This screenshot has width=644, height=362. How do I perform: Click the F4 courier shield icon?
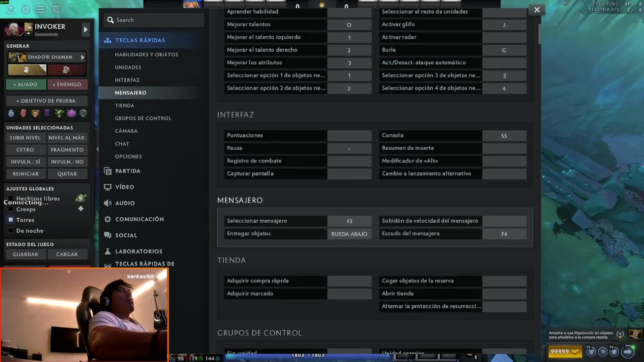point(615,351)
